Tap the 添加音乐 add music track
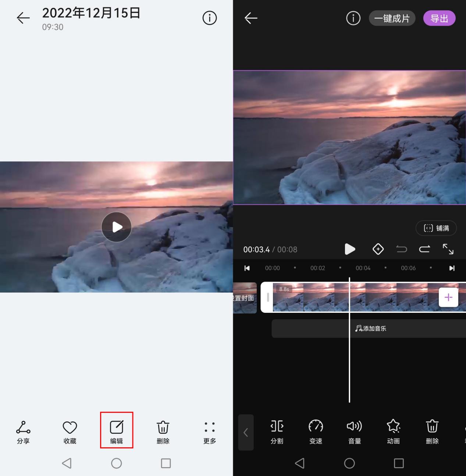The height and width of the screenshot is (476, 466). click(x=369, y=329)
